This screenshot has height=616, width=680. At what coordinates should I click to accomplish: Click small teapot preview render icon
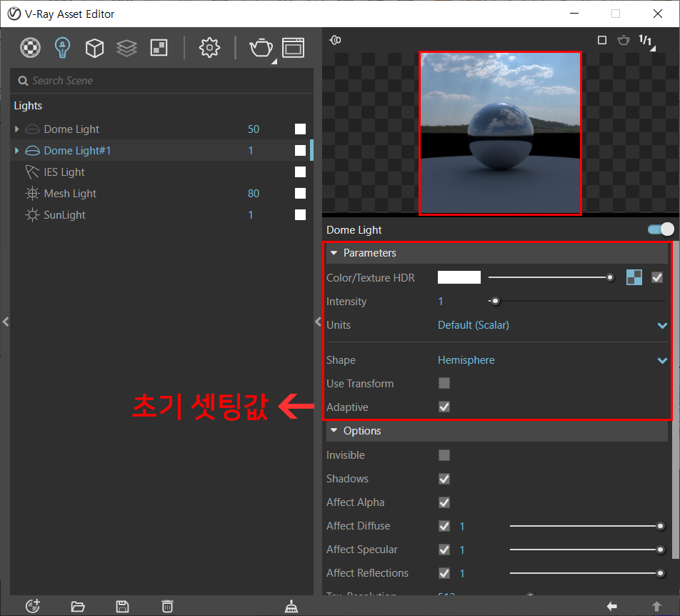(624, 40)
